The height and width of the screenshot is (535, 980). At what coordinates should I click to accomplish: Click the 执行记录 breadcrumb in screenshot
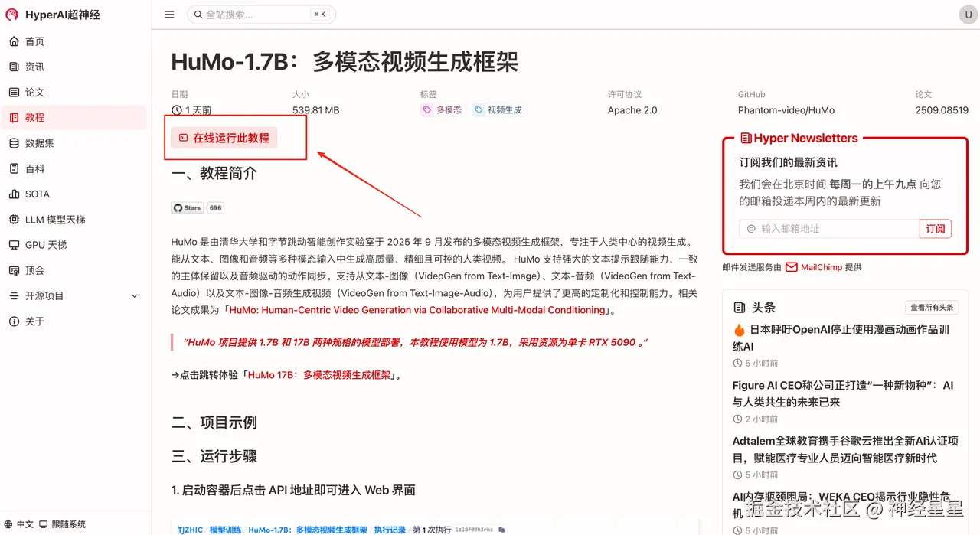pyautogui.click(x=390, y=530)
